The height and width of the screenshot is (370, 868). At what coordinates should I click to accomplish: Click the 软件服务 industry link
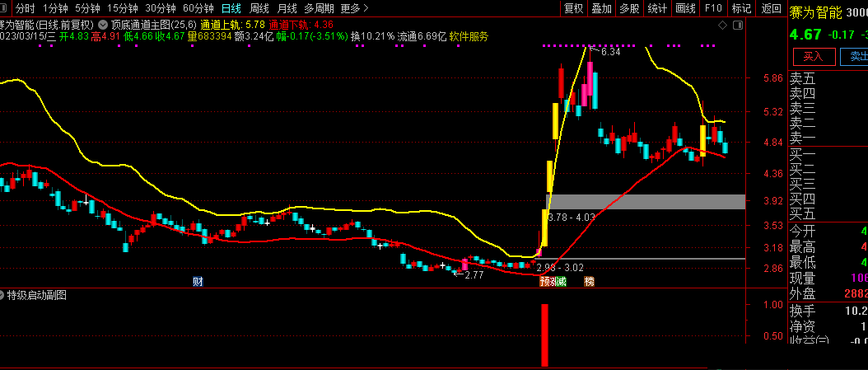(469, 36)
